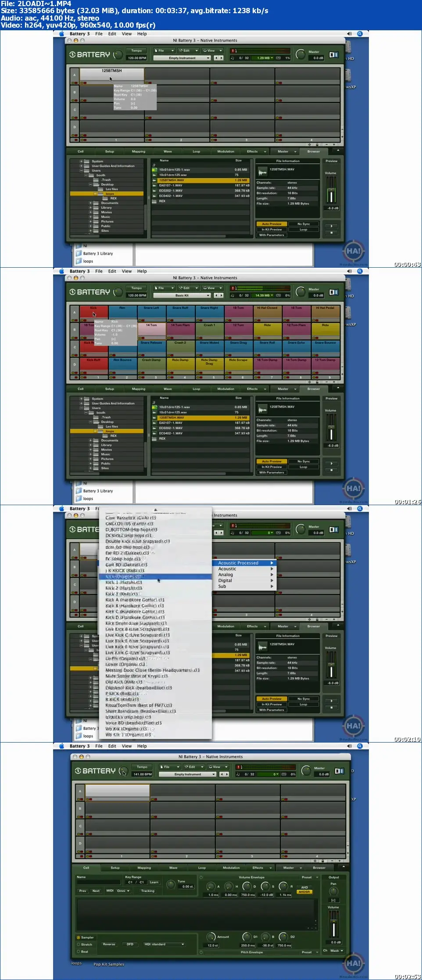This screenshot has height=980, width=422.
Task: Open the Help menu in the 00:00:43 frame
Action: [142, 34]
